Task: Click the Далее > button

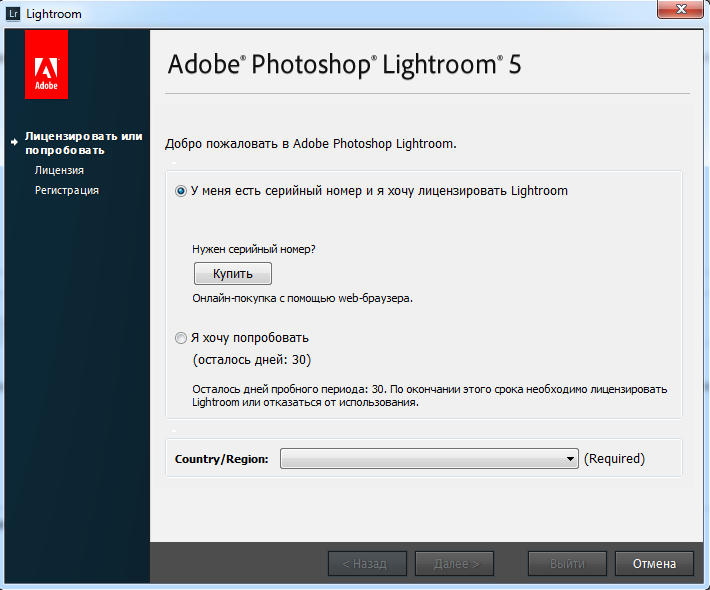Action: pos(455,564)
